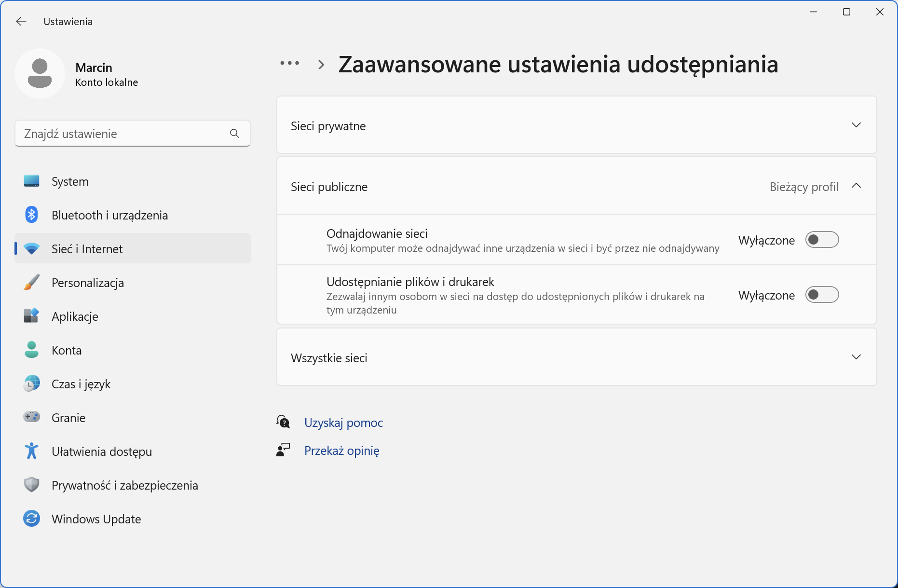Maximize the Ustawienia window

(846, 12)
